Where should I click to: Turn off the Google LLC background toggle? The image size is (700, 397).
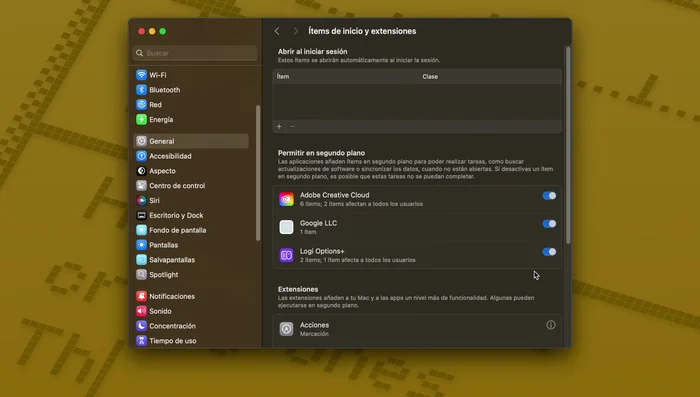(549, 224)
